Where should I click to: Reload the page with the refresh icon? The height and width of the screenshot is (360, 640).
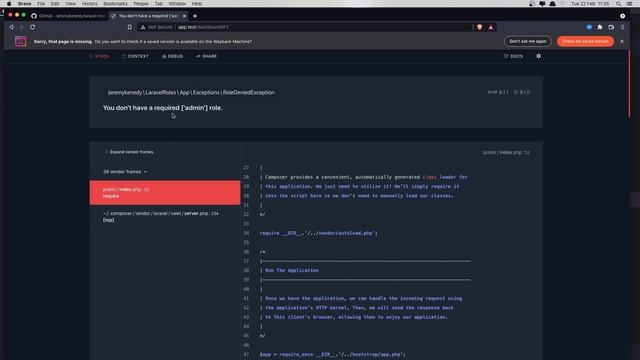coord(32,27)
